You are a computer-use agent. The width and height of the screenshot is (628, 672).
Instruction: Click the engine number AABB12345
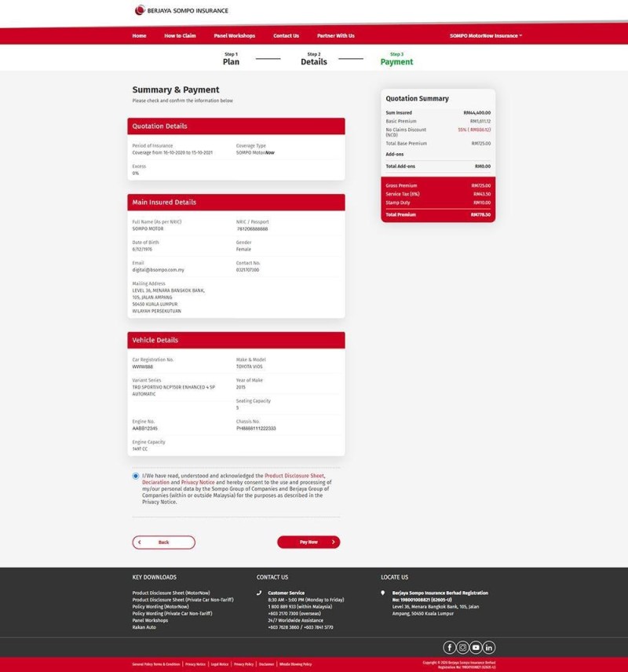coord(145,428)
